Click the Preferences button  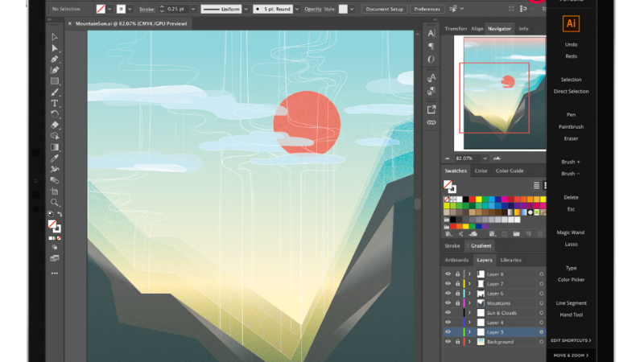(x=427, y=9)
